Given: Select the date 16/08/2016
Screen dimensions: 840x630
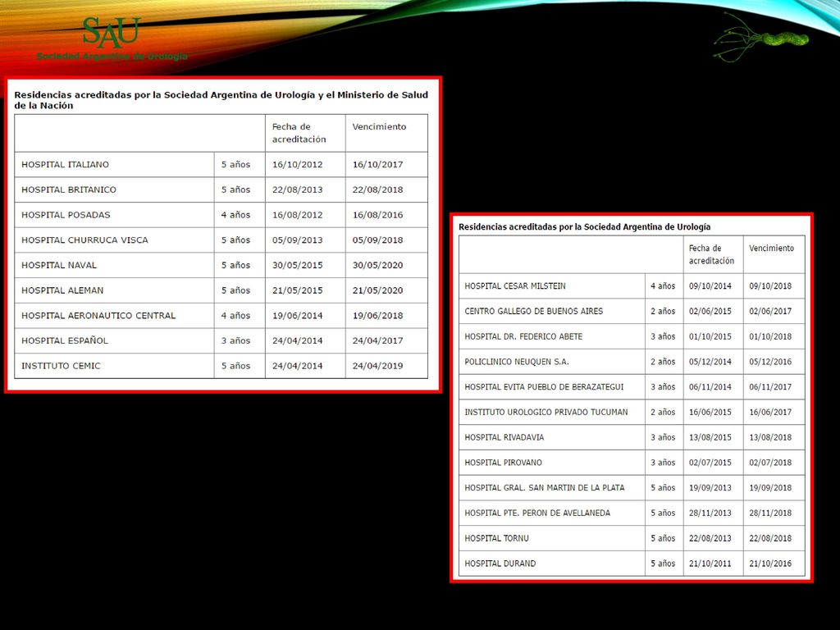Looking at the screenshot, I should [377, 215].
